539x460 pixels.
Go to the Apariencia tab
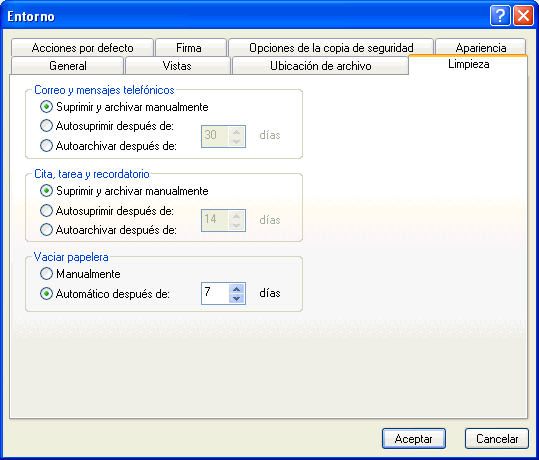coord(481,47)
